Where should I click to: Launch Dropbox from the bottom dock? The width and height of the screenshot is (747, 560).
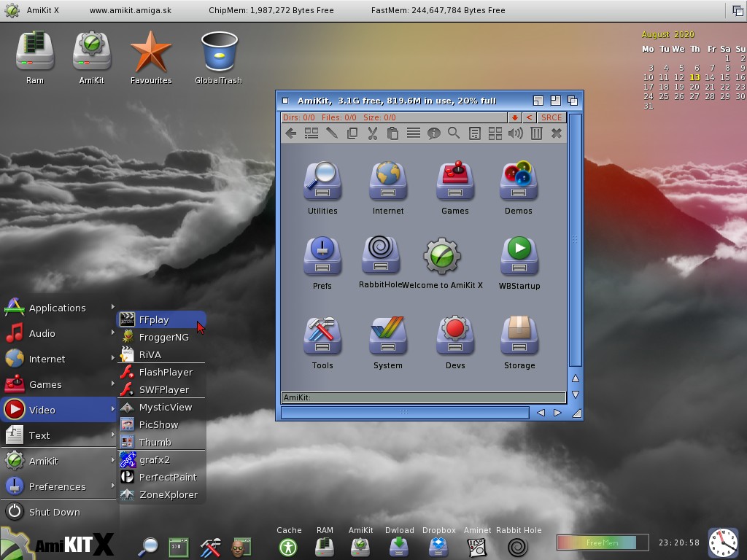tap(438, 546)
